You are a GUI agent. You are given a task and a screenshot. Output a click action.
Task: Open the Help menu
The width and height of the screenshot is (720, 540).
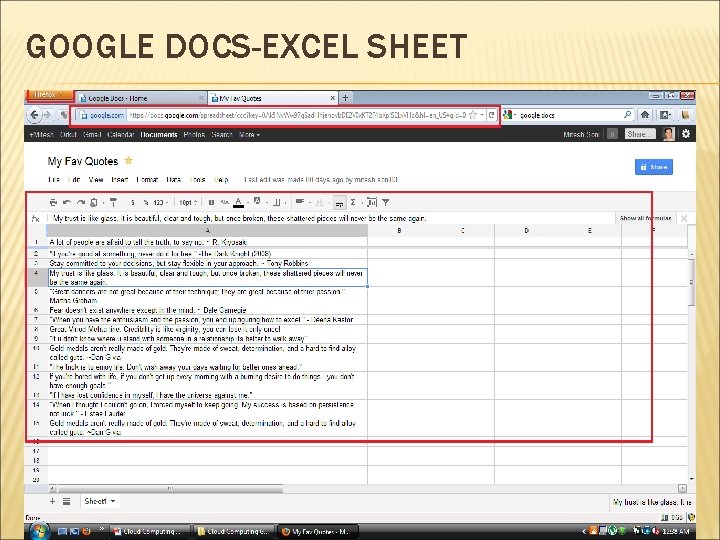click(221, 180)
